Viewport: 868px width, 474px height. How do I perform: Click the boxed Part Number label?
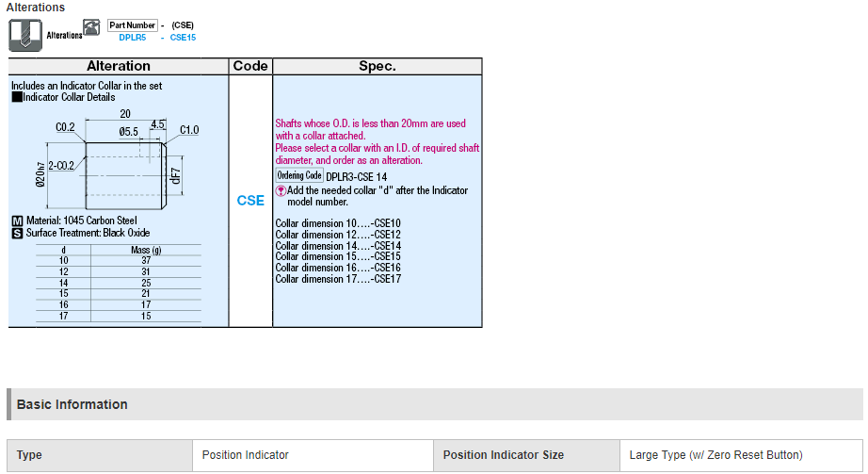pos(133,25)
